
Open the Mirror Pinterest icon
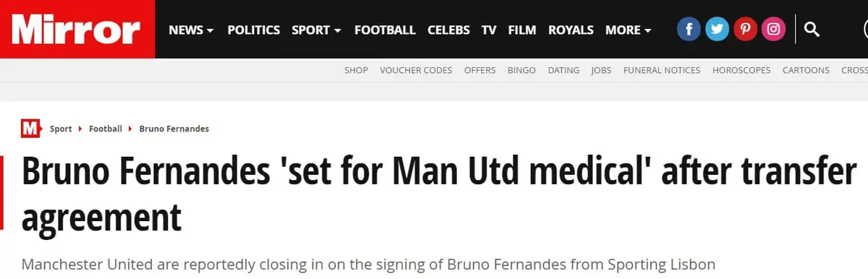click(745, 30)
